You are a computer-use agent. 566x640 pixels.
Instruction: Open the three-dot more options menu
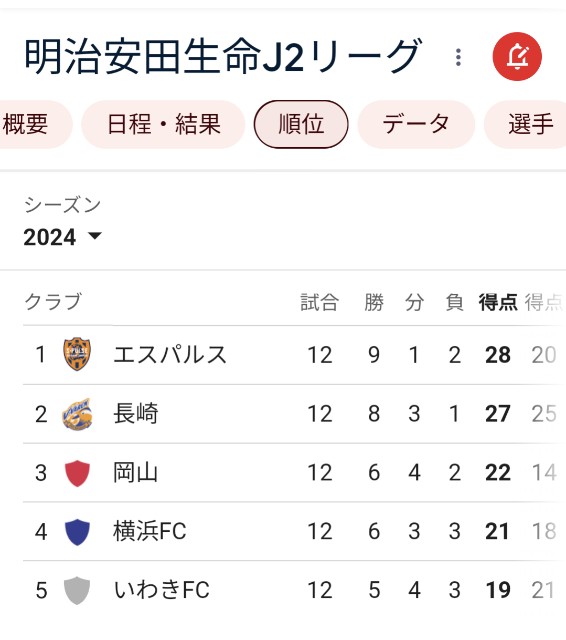[x=458, y=57]
